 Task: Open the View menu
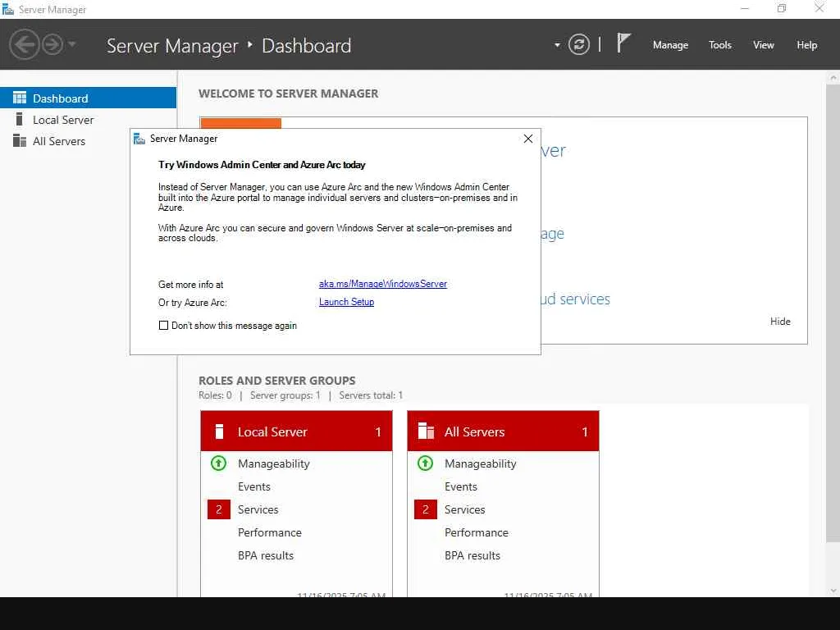(x=764, y=45)
